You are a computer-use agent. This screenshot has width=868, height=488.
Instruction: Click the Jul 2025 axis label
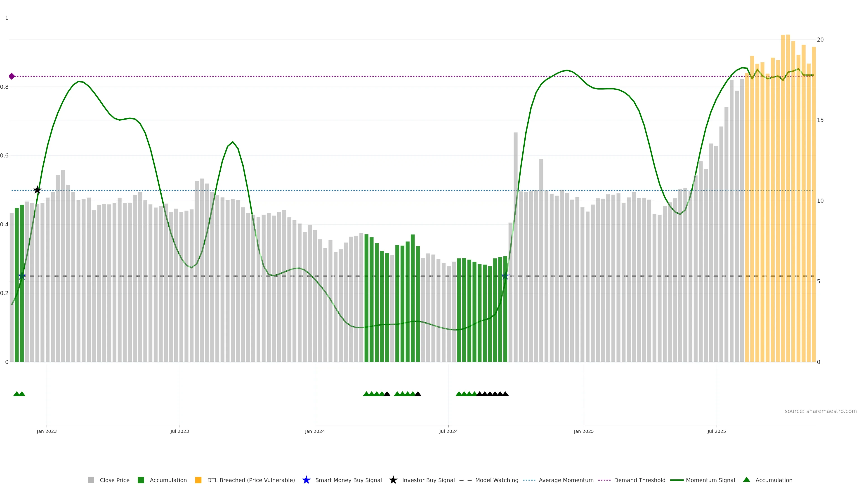716,431
